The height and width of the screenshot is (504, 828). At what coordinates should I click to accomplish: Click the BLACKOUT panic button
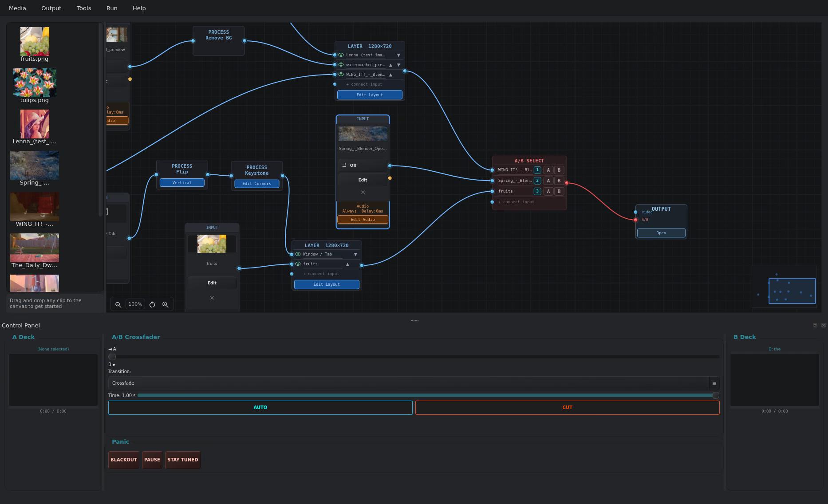point(124,460)
